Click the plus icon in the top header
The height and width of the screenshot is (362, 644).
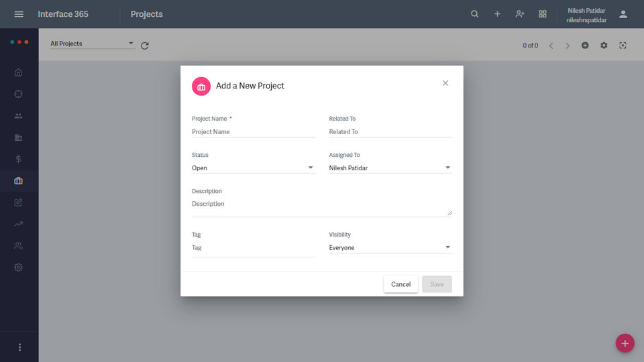[497, 14]
